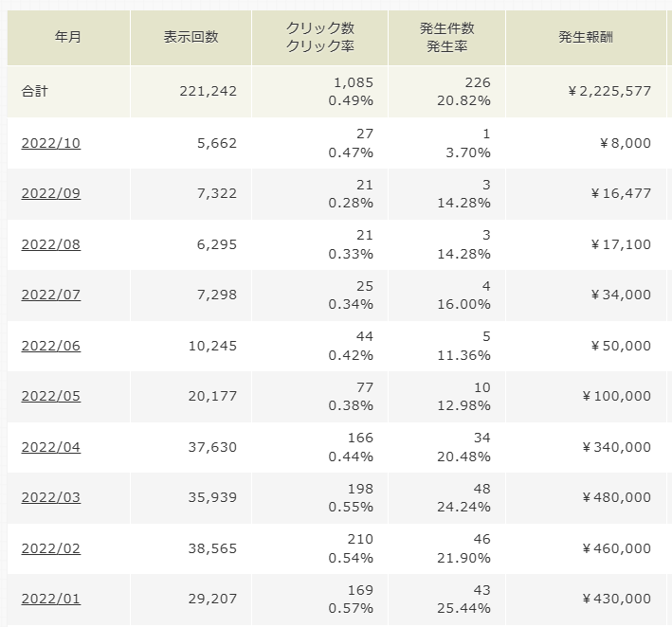672x627 pixels.
Task: Open the 2022/05 monthly report link
Action: [50, 396]
